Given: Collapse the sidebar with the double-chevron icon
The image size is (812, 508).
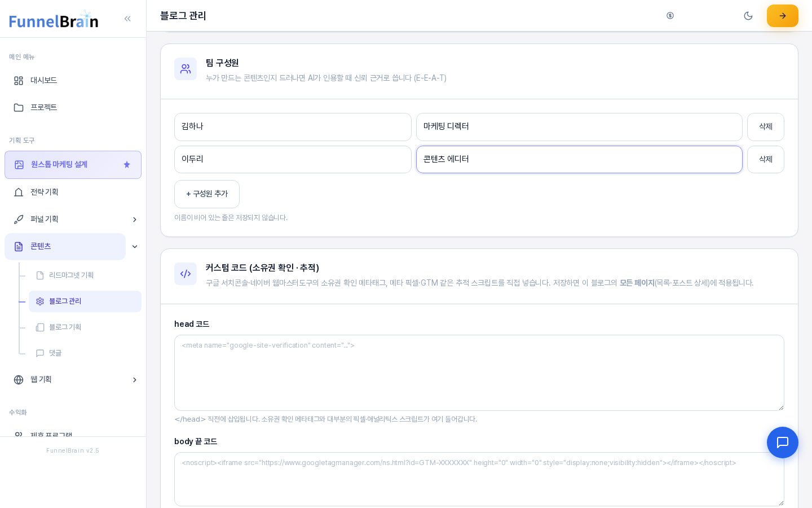Looking at the screenshot, I should (127, 19).
